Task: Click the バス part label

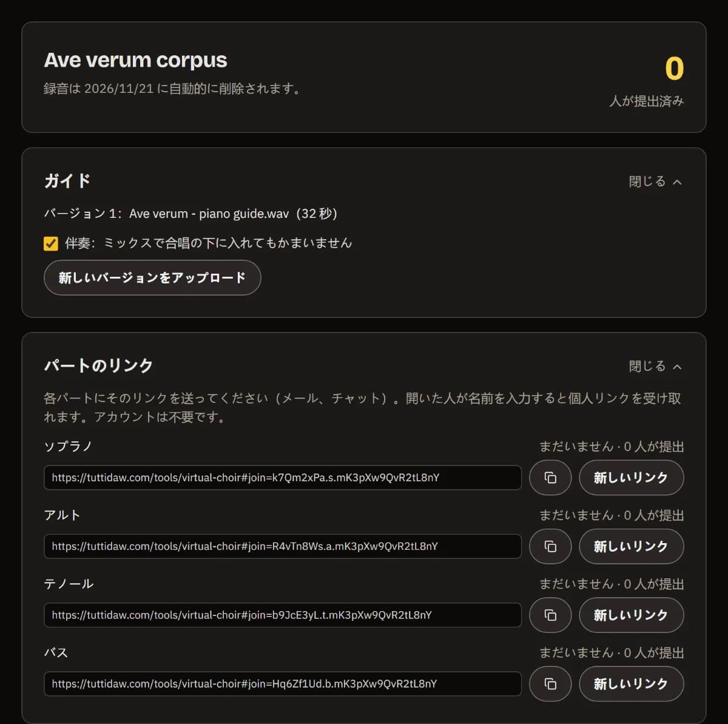Action: coord(56,653)
